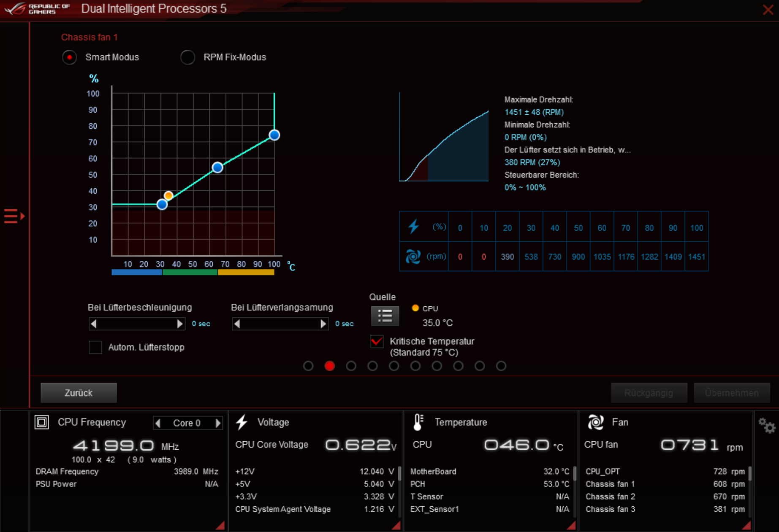
Task: Click the 1451 rpm table cell
Action: click(x=697, y=257)
